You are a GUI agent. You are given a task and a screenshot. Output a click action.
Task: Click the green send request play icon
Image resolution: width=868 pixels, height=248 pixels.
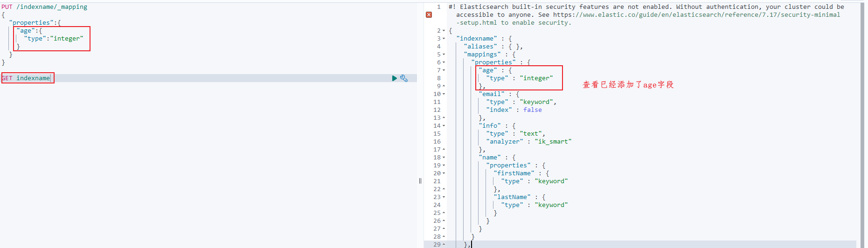pos(395,78)
